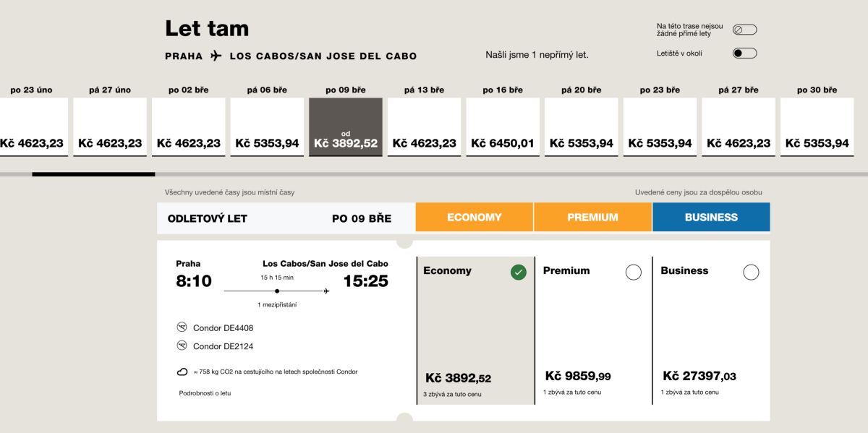Image resolution: width=868 pixels, height=433 pixels.
Task: Select the po 02 bře date card
Action: point(188,127)
